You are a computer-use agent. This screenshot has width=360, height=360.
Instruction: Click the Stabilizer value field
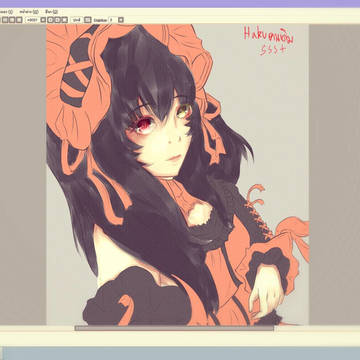[113, 20]
